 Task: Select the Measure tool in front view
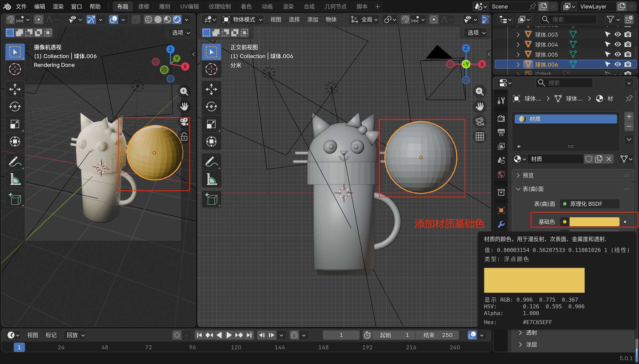(211, 179)
